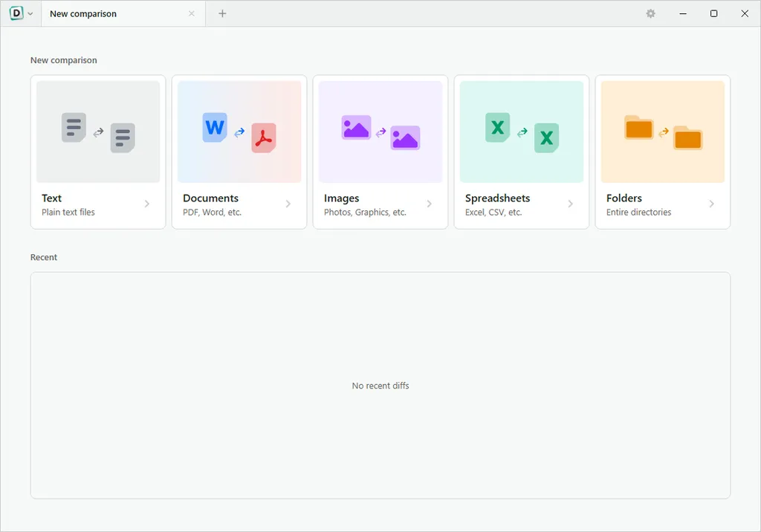Image resolution: width=761 pixels, height=532 pixels.
Task: Click the 'Recent' section heading
Action: click(x=44, y=257)
